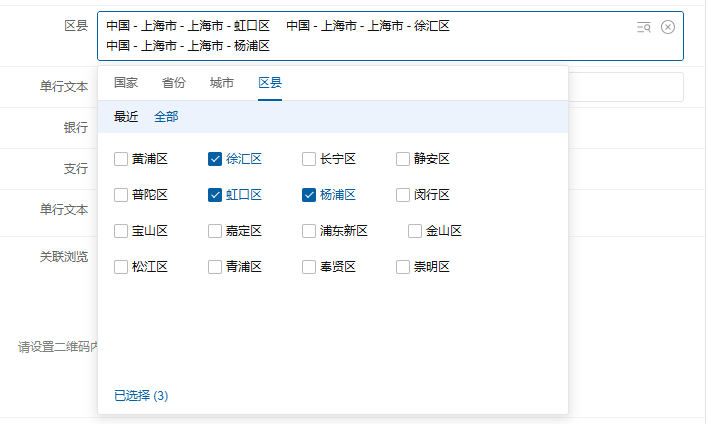The image size is (713, 424).
Task: Switch to the 省份 tab
Action: tap(174, 83)
